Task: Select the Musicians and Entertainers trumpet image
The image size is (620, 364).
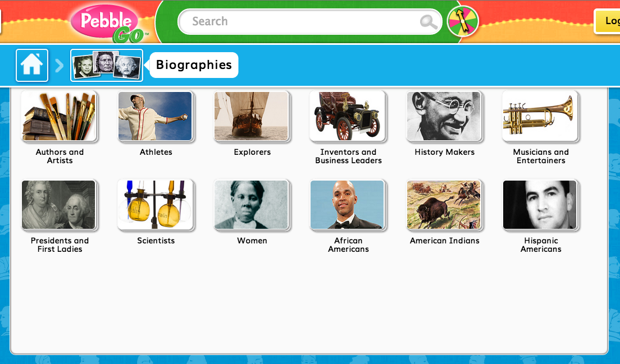Action: point(540,116)
